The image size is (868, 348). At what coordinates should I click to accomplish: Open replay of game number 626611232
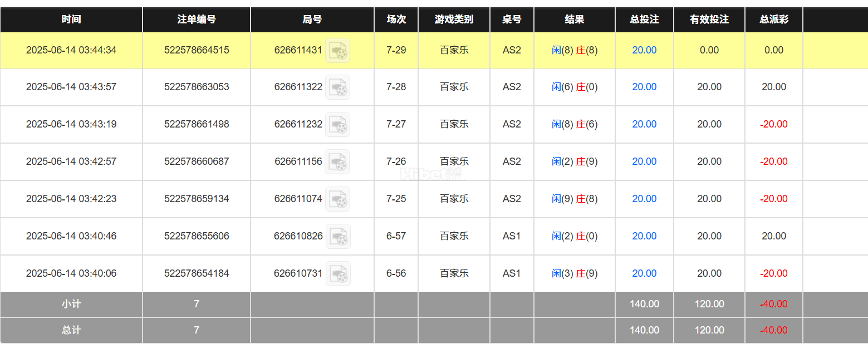pos(337,124)
